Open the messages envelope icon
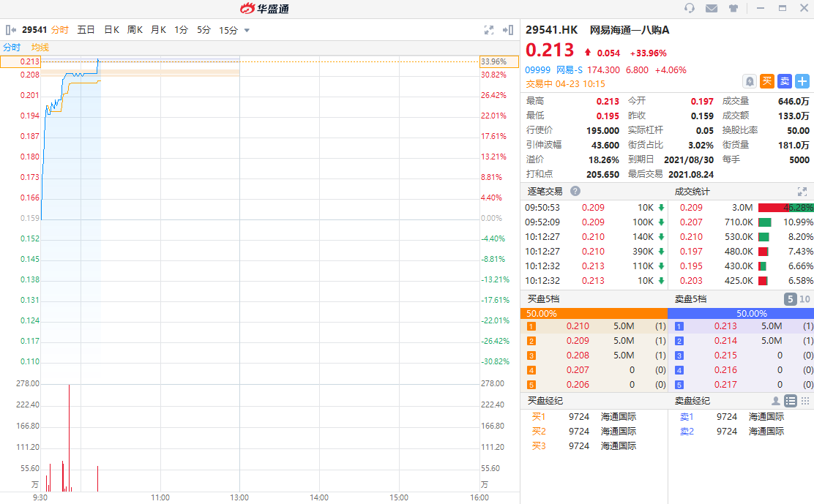The image size is (814, 504). [x=711, y=8]
